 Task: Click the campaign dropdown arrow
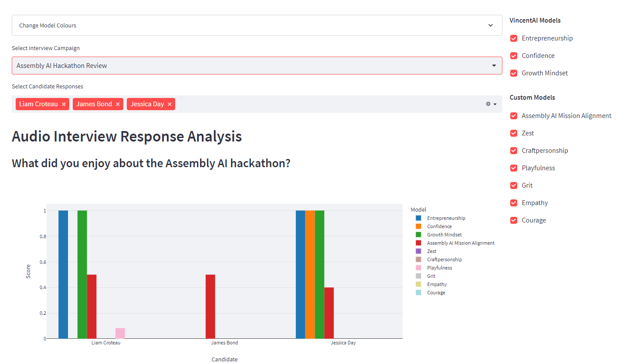tap(494, 65)
